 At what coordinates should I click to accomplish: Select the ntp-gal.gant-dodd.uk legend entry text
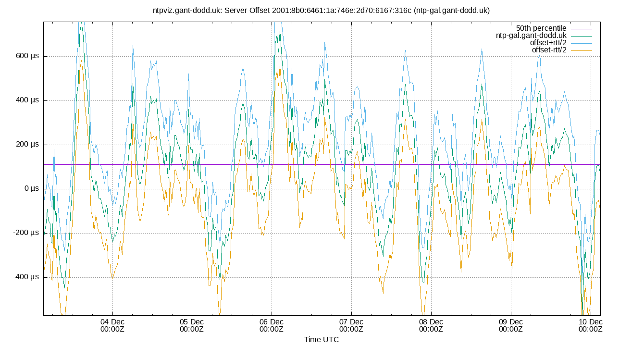pyautogui.click(x=532, y=35)
